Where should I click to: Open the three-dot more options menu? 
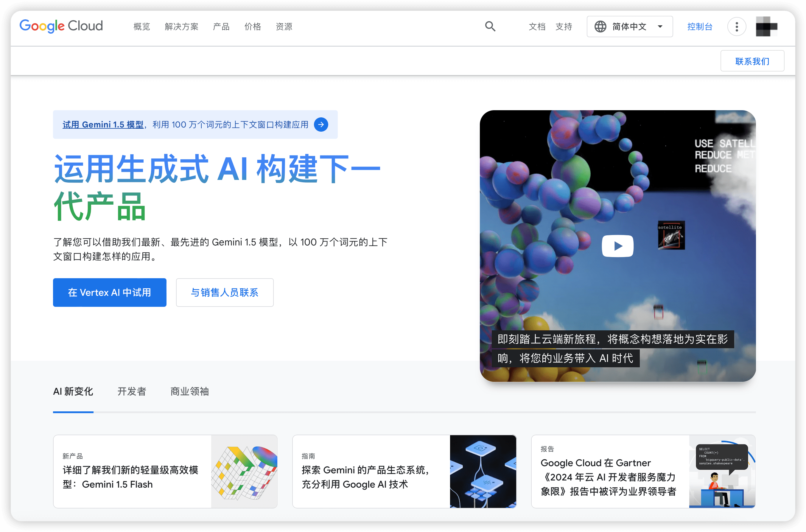737,27
